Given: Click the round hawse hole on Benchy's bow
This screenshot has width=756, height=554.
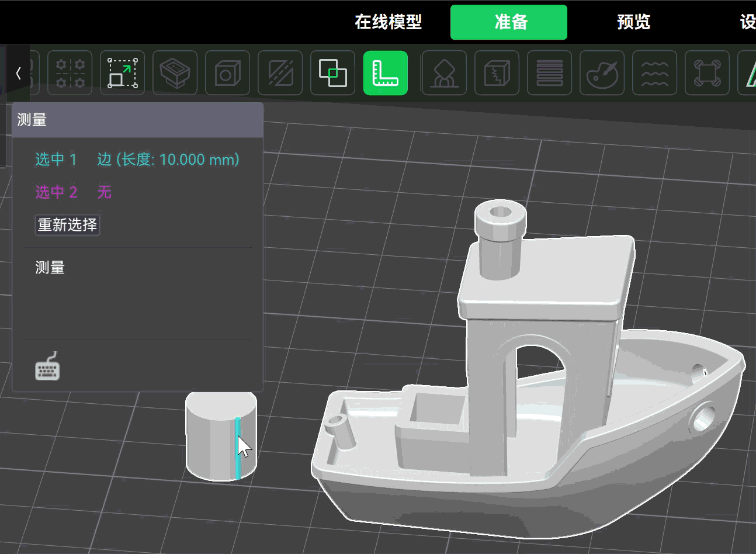Looking at the screenshot, I should click(x=703, y=418).
